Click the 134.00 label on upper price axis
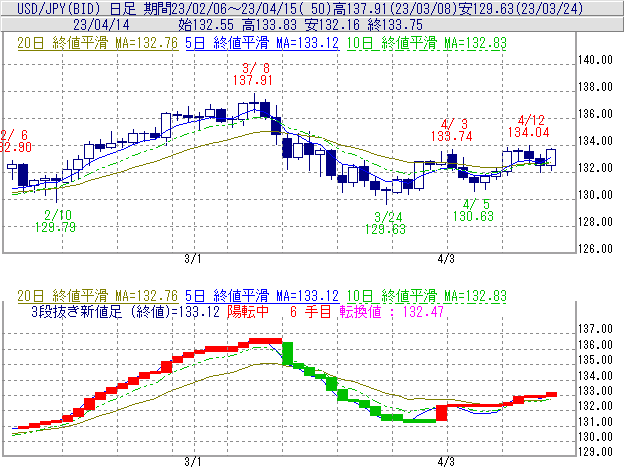Screen dimensions: 624x475 (x=595, y=141)
